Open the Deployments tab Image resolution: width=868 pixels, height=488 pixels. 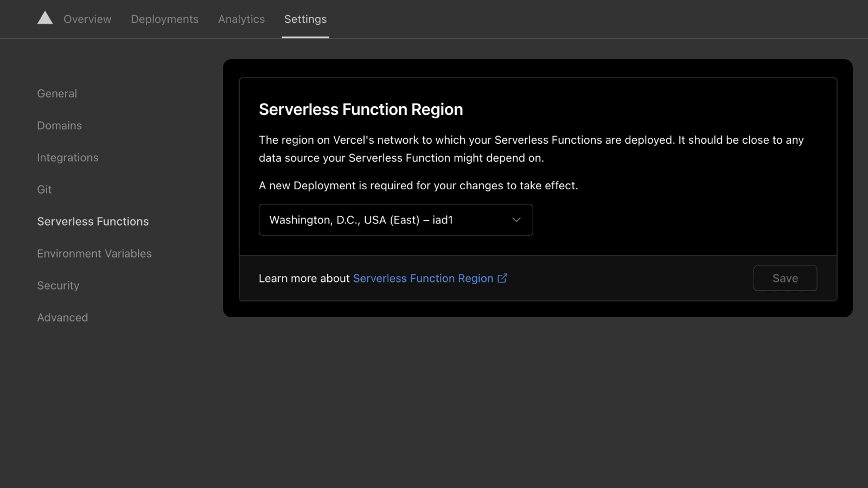pyautogui.click(x=164, y=19)
